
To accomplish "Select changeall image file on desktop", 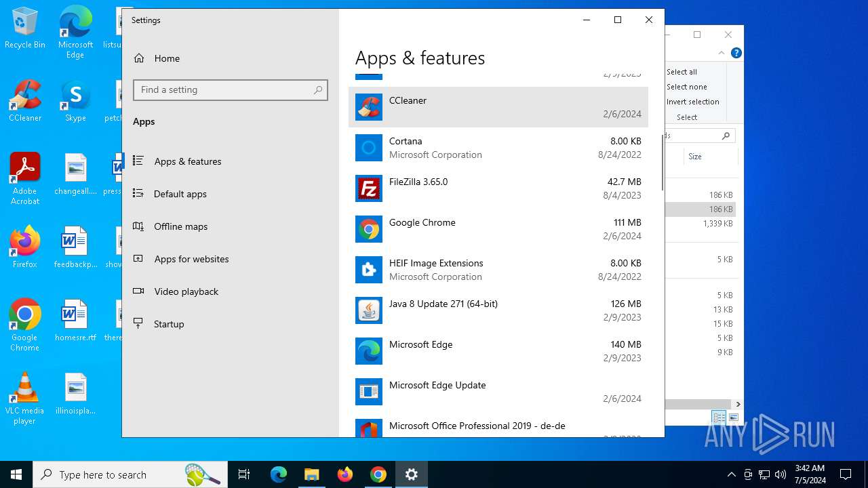I will pyautogui.click(x=75, y=174).
